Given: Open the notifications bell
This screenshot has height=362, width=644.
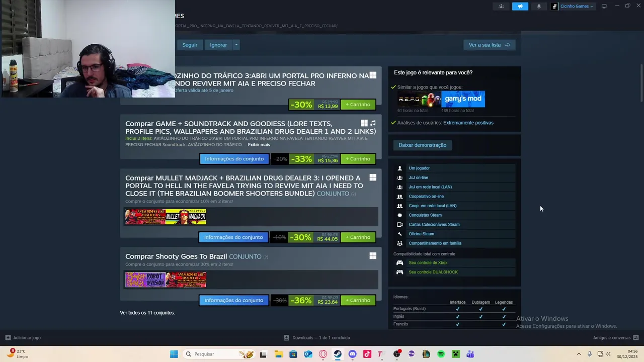Looking at the screenshot, I should (x=539, y=7).
